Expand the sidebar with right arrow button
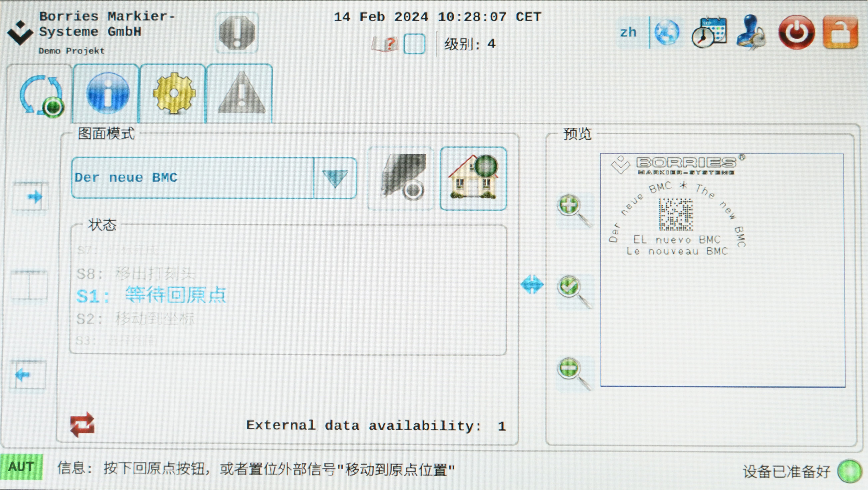868x490 pixels. 31,196
